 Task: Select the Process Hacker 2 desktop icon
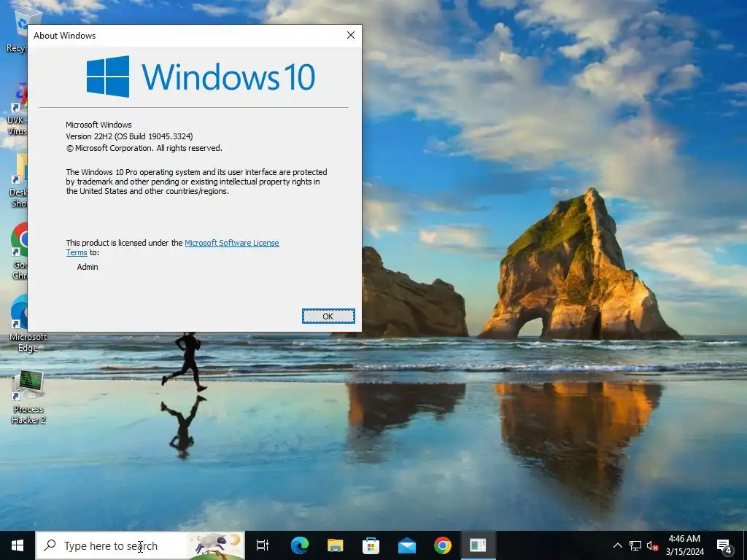28,397
